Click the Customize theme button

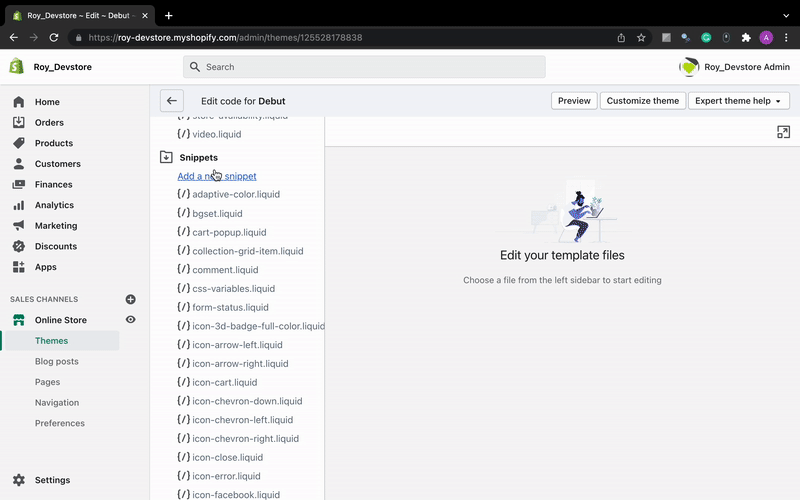(x=643, y=101)
